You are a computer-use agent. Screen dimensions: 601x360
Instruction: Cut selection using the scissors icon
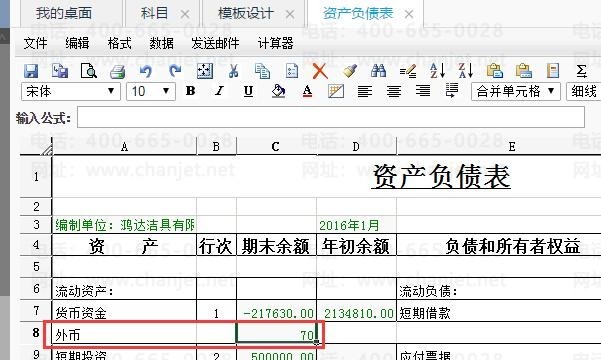coord(233,71)
